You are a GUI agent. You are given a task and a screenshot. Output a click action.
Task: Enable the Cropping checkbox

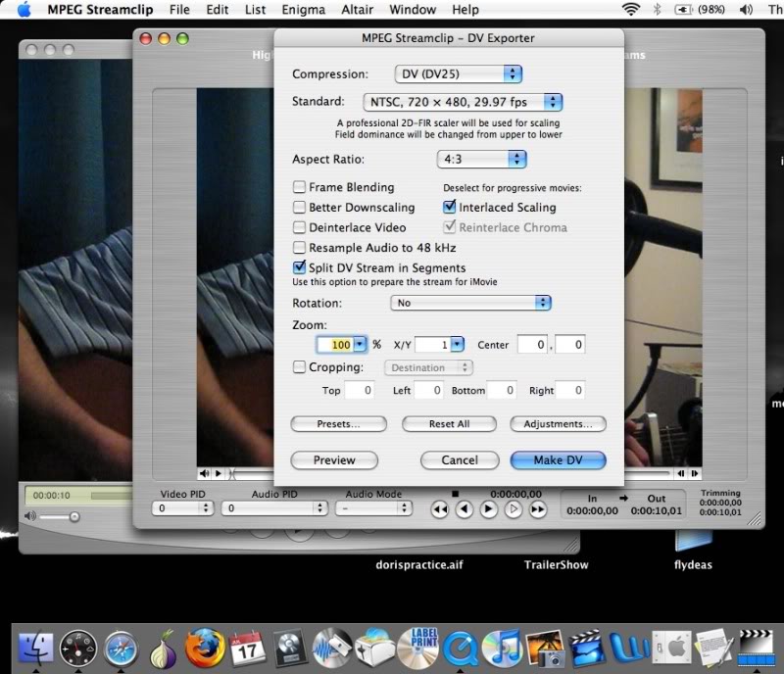299,367
